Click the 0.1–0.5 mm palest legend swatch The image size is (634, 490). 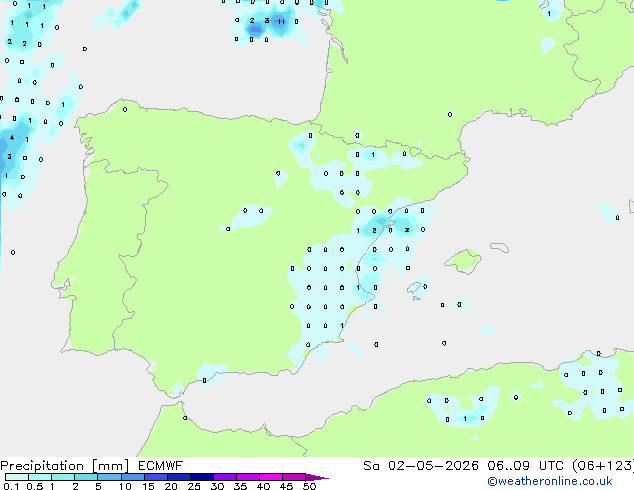click(17, 477)
